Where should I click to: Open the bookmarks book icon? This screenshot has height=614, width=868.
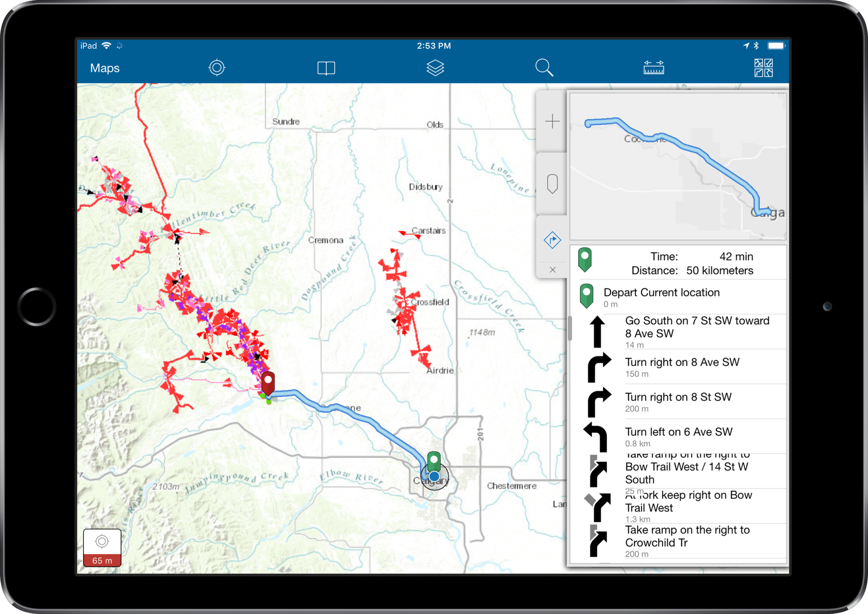point(326,68)
